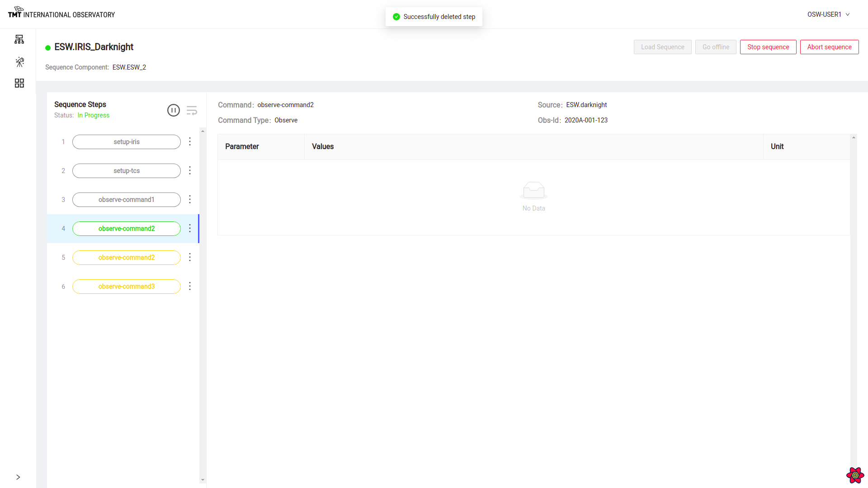Click the Load Sequence button
The image size is (868, 488).
[x=662, y=47]
